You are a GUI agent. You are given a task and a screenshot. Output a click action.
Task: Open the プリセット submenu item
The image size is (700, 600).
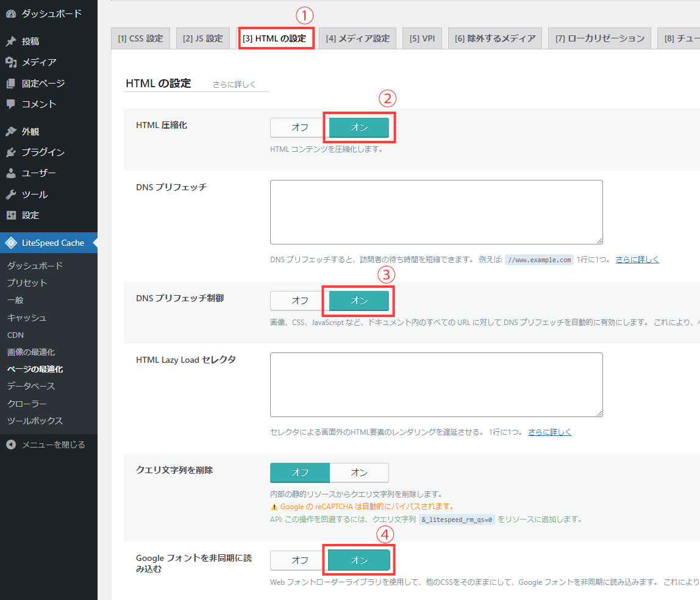click(x=49, y=283)
